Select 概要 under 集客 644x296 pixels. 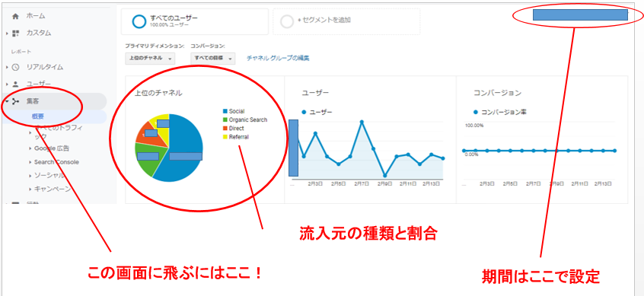point(38,116)
